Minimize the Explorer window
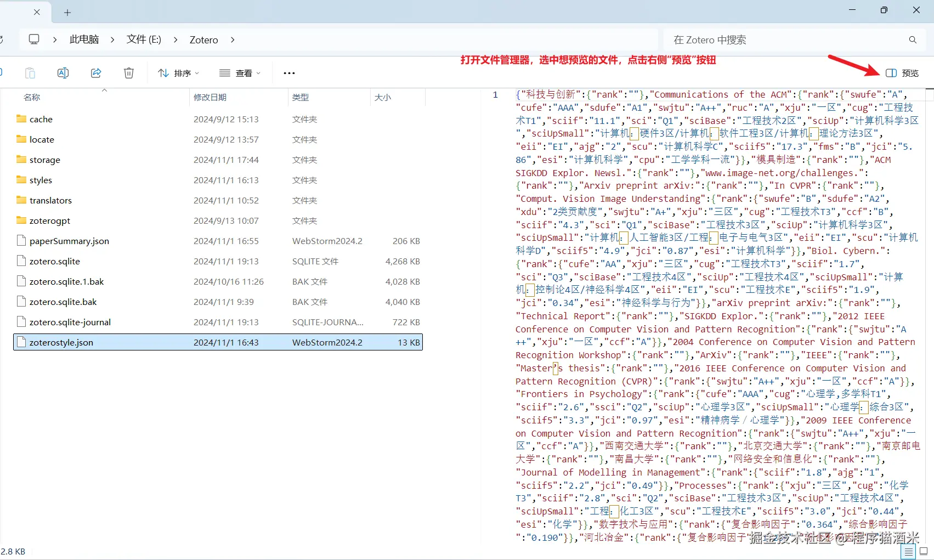 (852, 10)
